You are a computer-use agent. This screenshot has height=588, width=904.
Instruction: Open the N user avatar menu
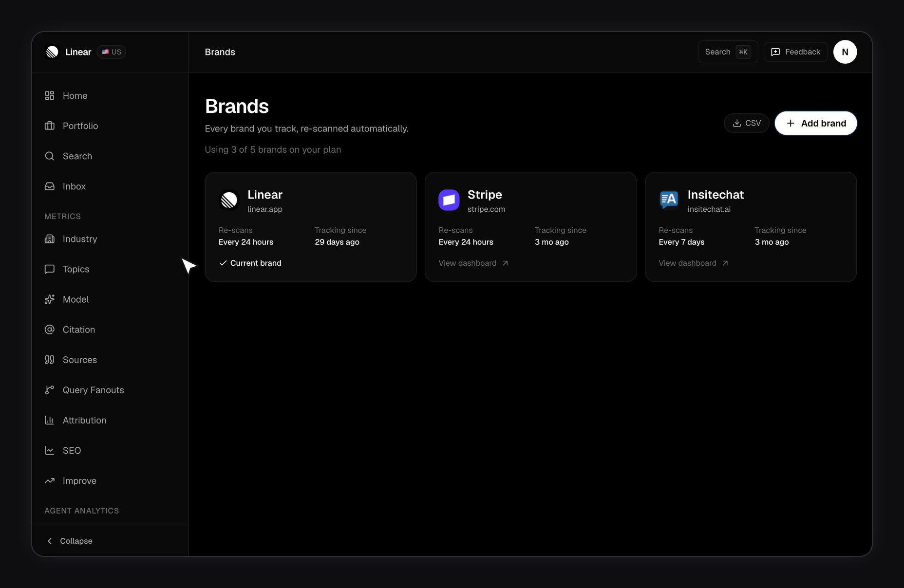coord(845,52)
